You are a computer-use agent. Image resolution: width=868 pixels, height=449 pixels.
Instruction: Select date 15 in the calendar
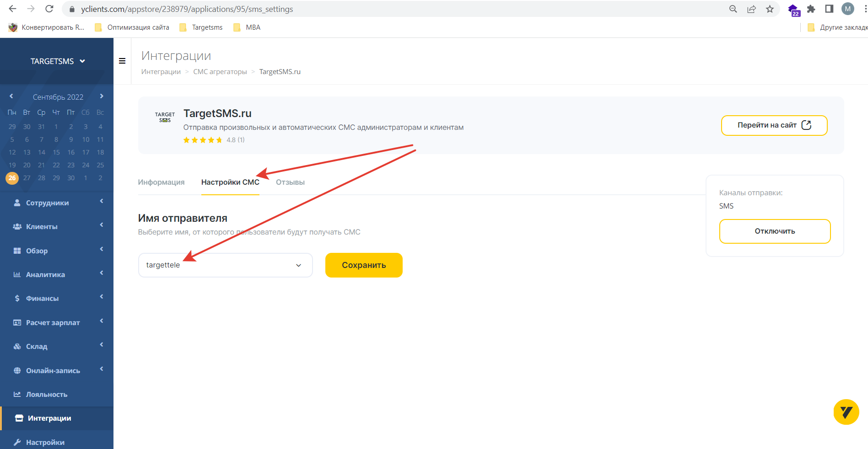coord(56,152)
